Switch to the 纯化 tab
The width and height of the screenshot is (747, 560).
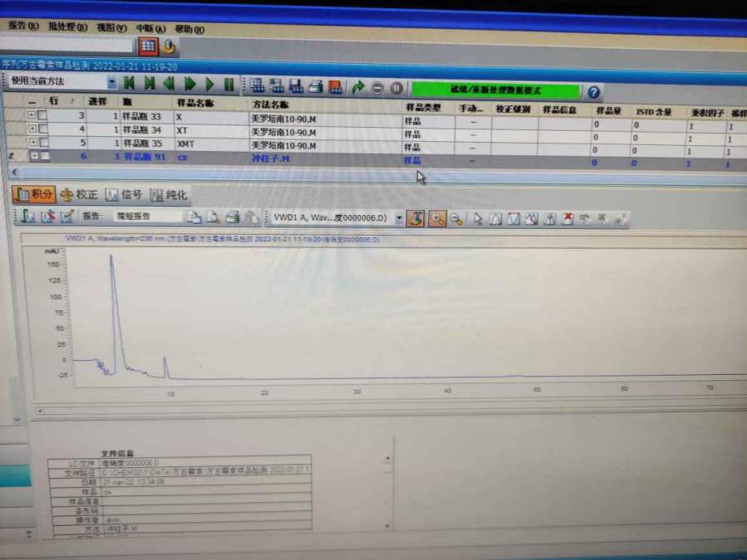click(x=168, y=195)
